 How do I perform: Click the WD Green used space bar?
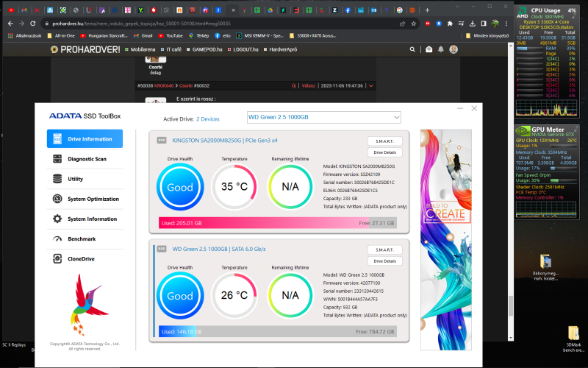[x=278, y=332]
